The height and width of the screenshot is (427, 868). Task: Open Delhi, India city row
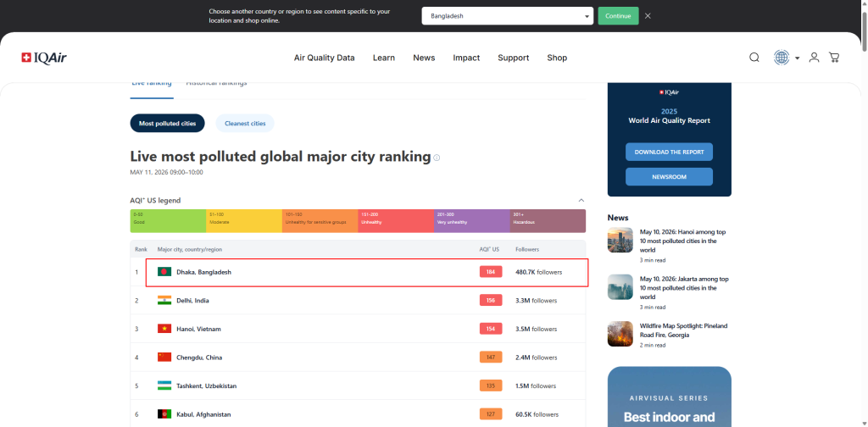click(x=359, y=300)
